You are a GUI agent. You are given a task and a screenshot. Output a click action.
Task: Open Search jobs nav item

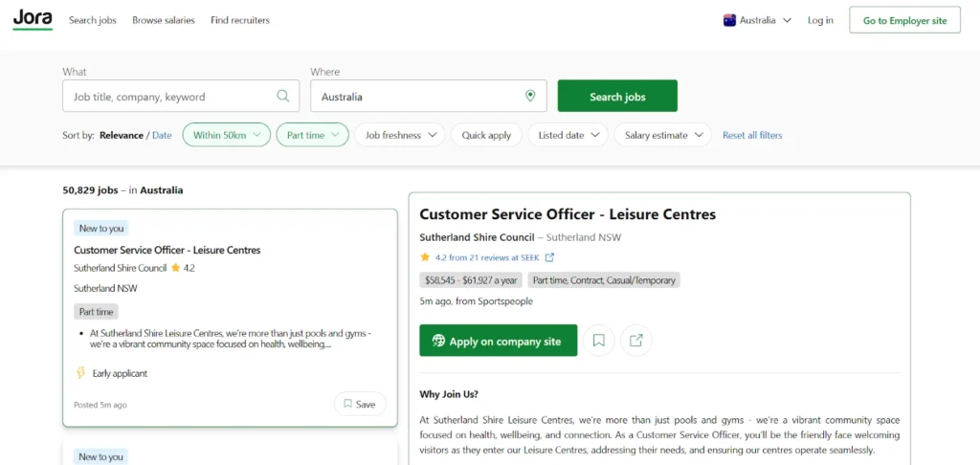(93, 20)
